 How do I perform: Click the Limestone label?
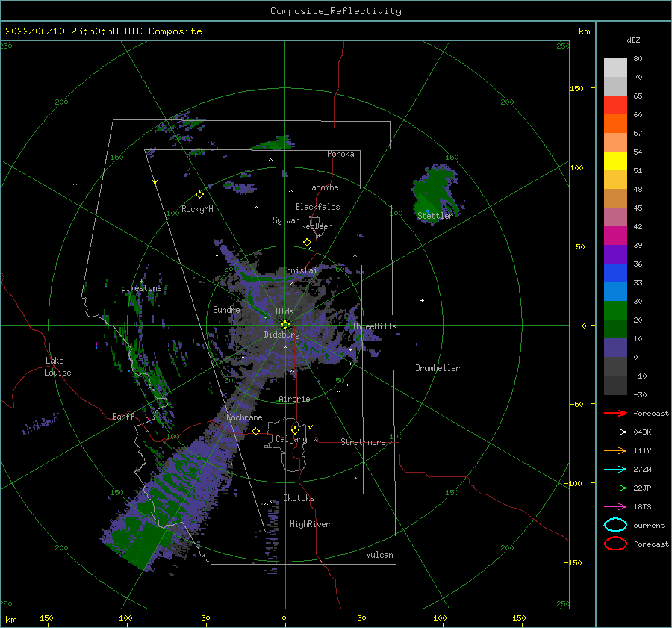coord(141,288)
